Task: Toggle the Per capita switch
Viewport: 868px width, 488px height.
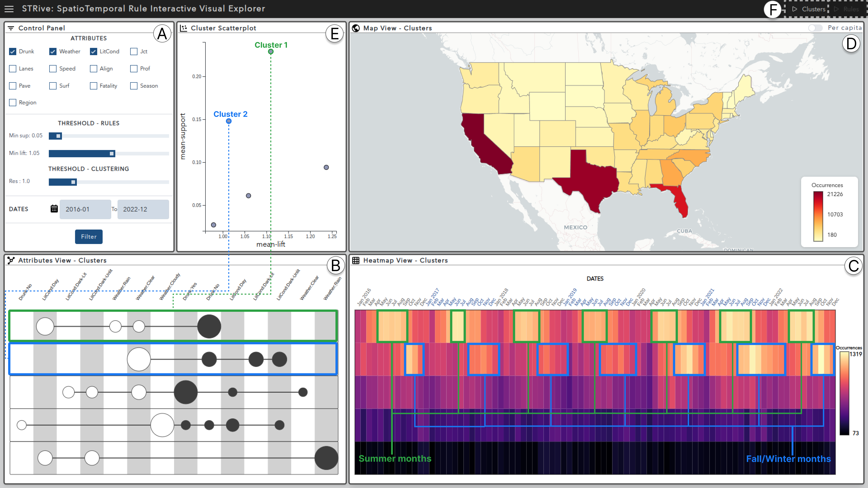Action: (815, 28)
